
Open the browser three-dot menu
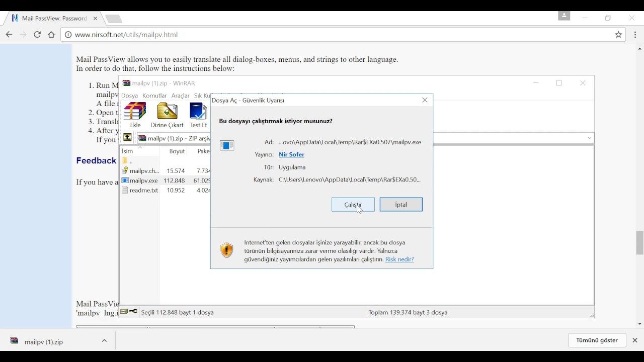(635, 35)
